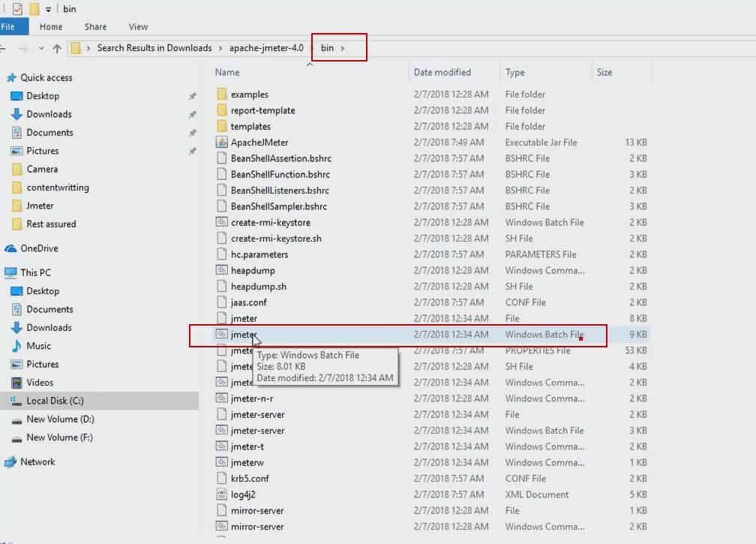Viewport: 756px width, 544px height.
Task: Open Music under This PC
Action: [x=38, y=346]
